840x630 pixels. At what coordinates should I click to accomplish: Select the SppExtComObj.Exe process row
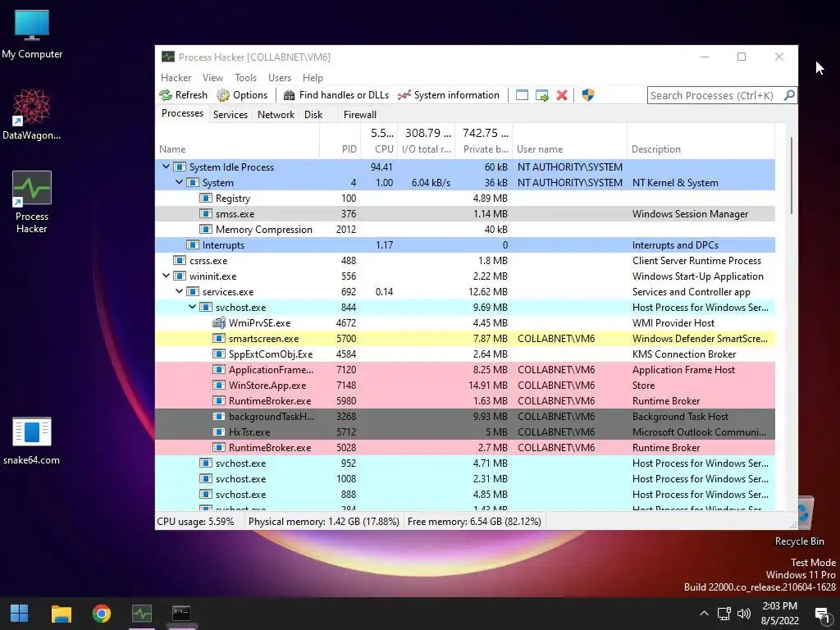(465, 354)
